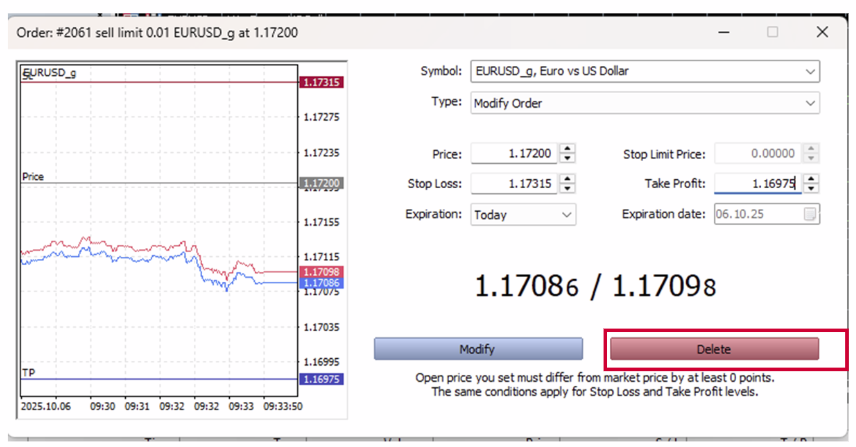The width and height of the screenshot is (856, 447).
Task: Increment Take Profit with the up arrow
Action: [811, 179]
